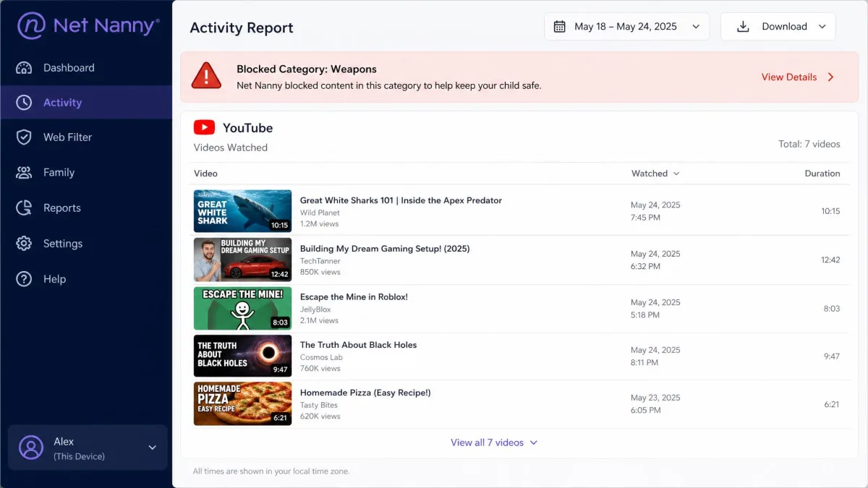Click the Wild Planet channel name
Viewport: 868px width, 488px height.
[x=320, y=213]
